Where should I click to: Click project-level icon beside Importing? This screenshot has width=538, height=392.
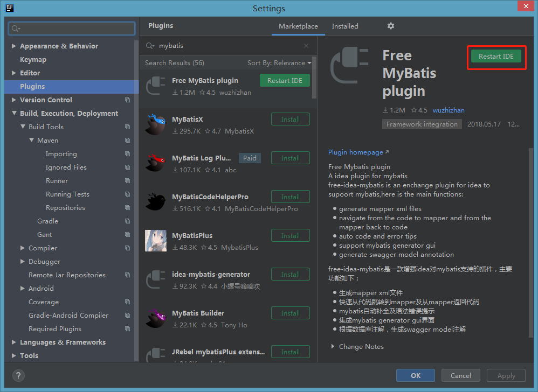127,154
